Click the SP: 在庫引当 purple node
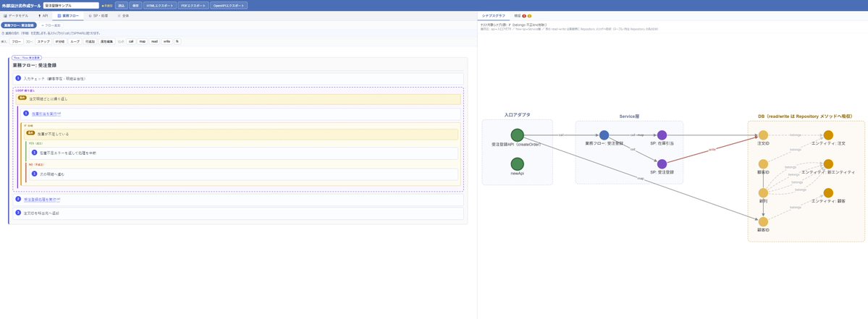The width and height of the screenshot is (868, 319). click(x=662, y=135)
